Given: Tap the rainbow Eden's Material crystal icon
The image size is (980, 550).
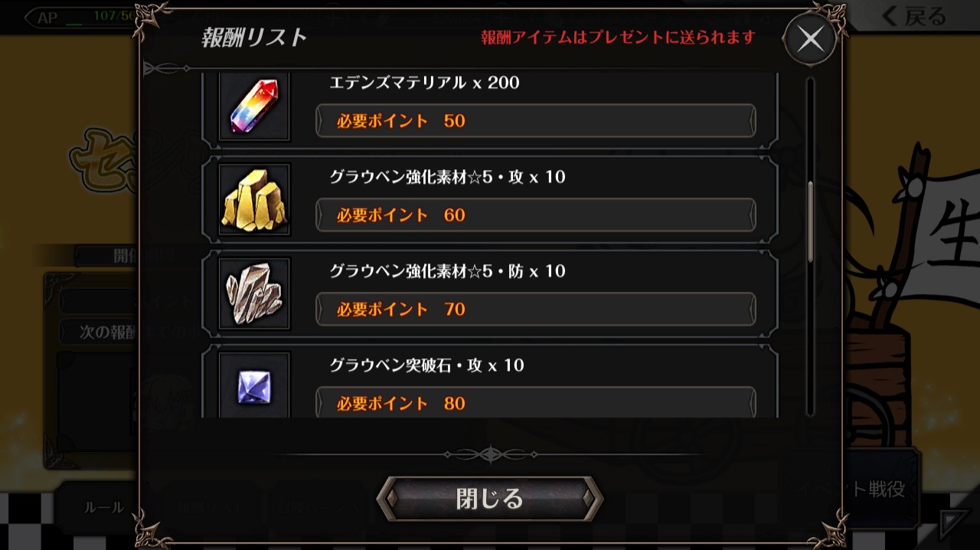Looking at the screenshot, I should point(254,107).
